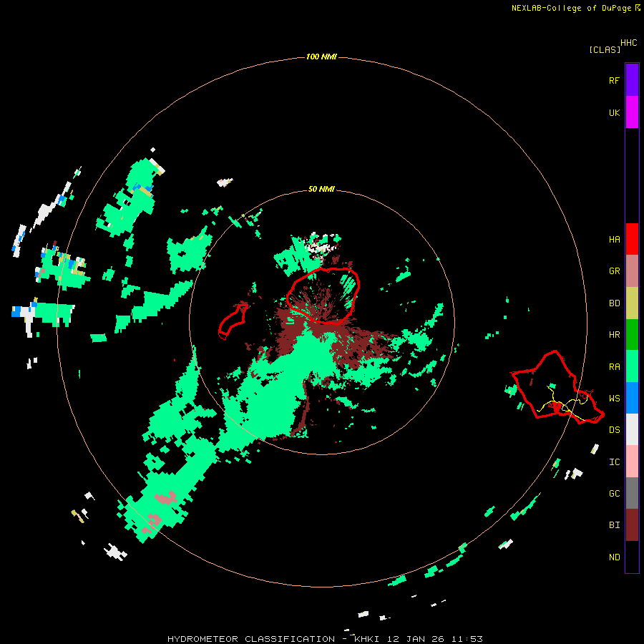
Task: Click the BD yellow legend swatch
Action: 632,303
